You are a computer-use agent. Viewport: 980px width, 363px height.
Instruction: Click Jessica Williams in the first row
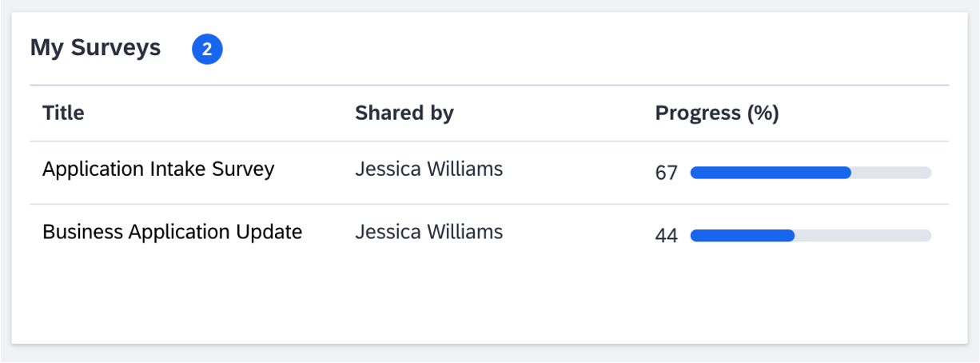[x=429, y=170]
